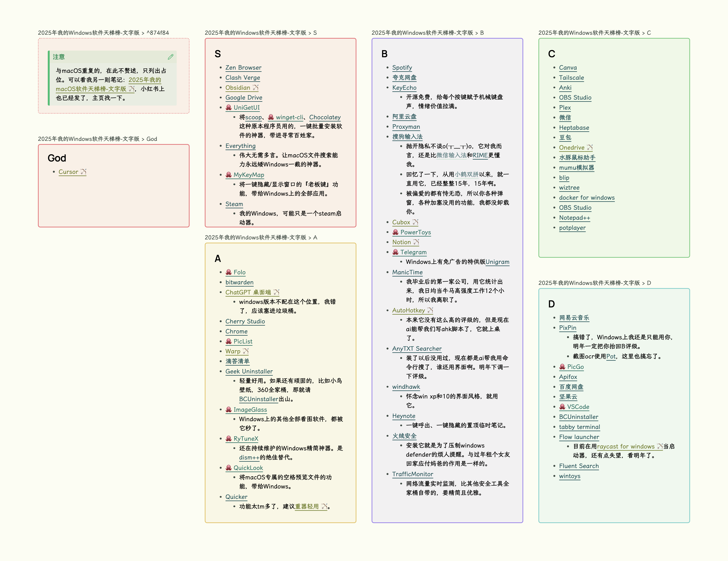Click the docker for windows link
The height and width of the screenshot is (561, 728).
(x=587, y=197)
